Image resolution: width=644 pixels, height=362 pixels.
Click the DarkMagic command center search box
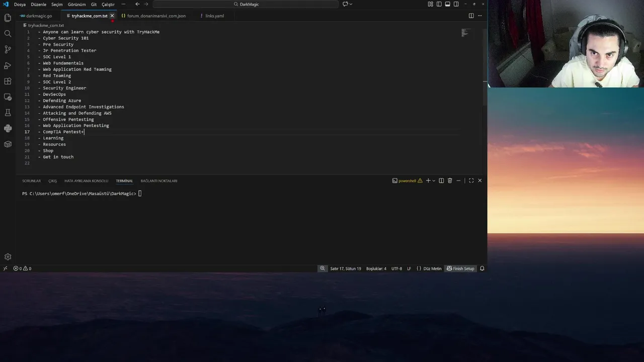pos(246,4)
